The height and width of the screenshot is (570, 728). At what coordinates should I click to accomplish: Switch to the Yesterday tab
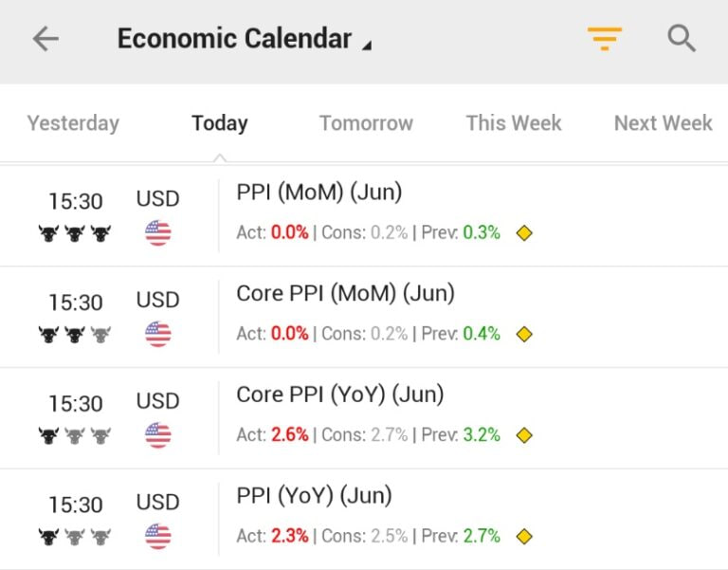[73, 123]
